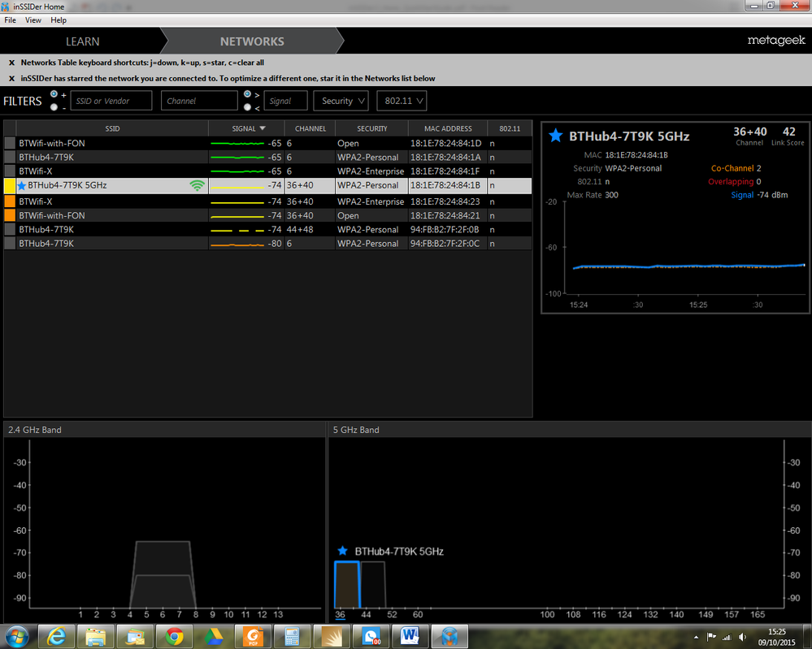Toggle the color box for BTWifi-with-FON channel 6 row
812x649 pixels.
[10, 143]
